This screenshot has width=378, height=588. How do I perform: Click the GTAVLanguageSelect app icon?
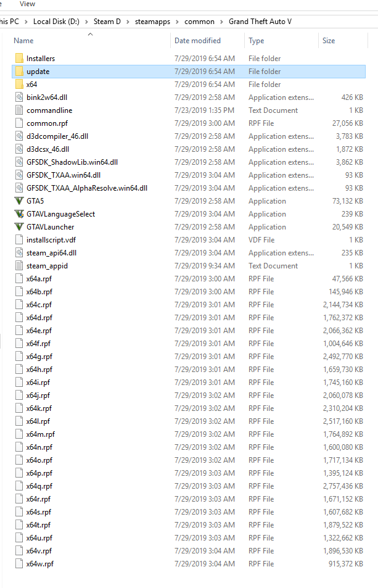tap(19, 213)
